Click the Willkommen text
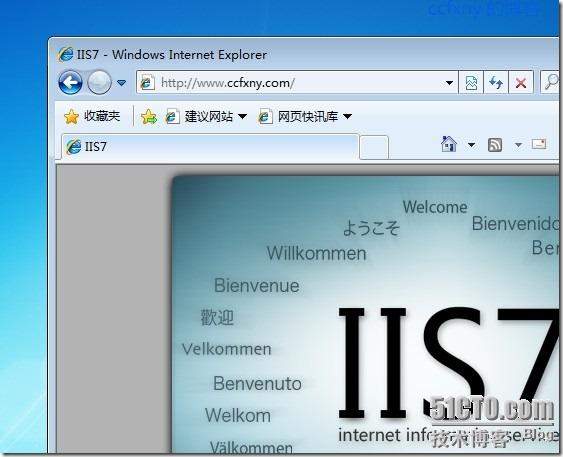Viewport: 563px width, 457px height. tap(316, 253)
